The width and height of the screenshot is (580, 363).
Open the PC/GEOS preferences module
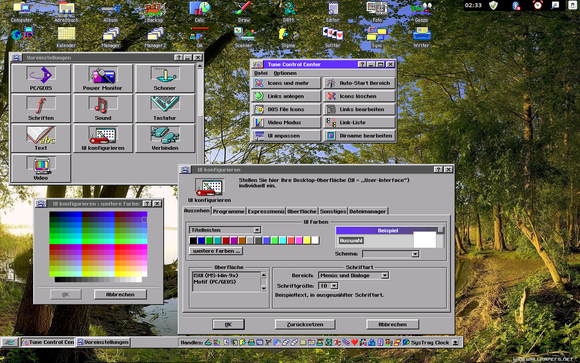pyautogui.click(x=41, y=78)
